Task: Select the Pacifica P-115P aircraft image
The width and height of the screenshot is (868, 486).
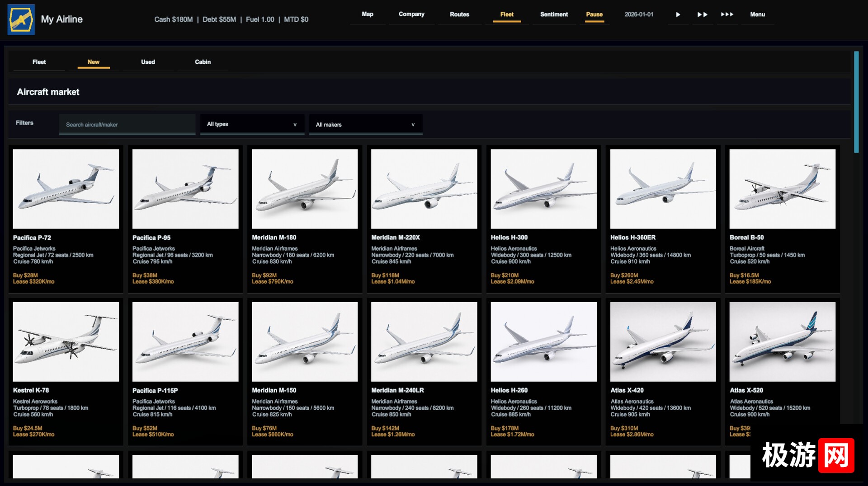Action: tap(185, 342)
